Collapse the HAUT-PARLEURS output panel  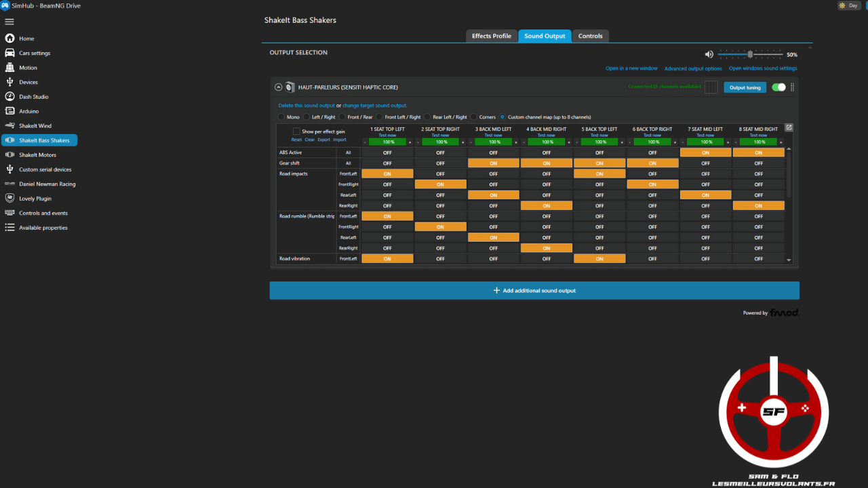click(x=278, y=87)
